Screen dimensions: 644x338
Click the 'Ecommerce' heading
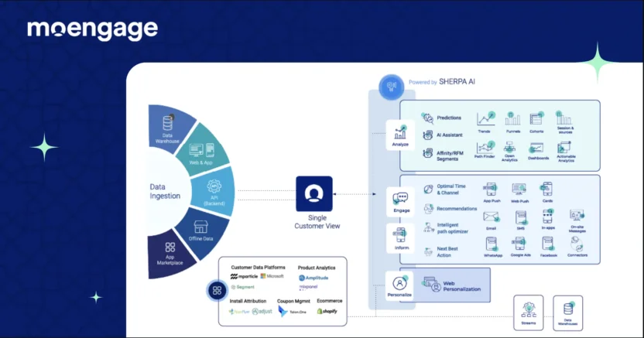coord(330,301)
